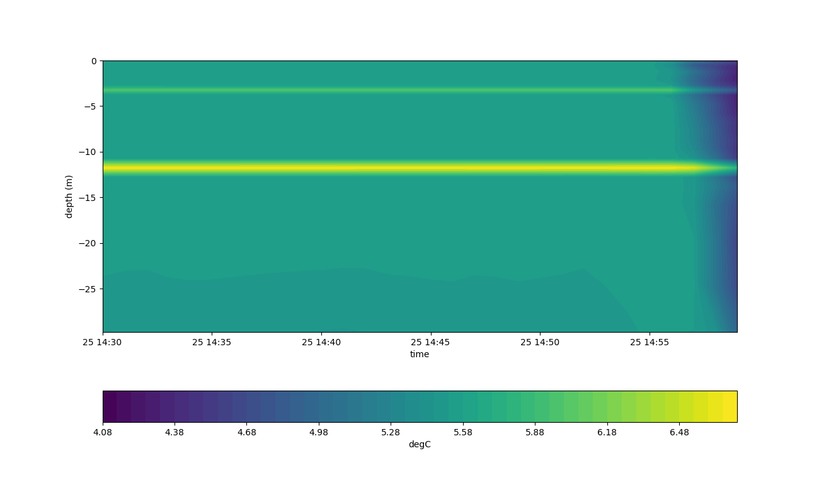Select the "25 14:40" time axis tick
Screen dimensions: 819x504
coord(321,343)
